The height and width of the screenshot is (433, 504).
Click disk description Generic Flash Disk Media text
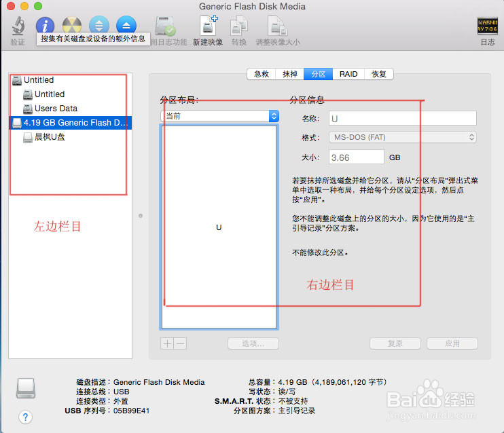(x=159, y=382)
